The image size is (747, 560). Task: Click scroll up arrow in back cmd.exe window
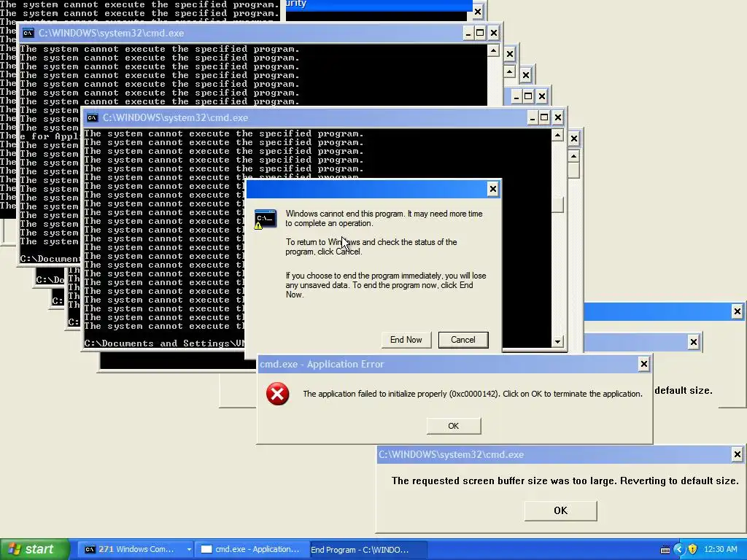(x=493, y=50)
